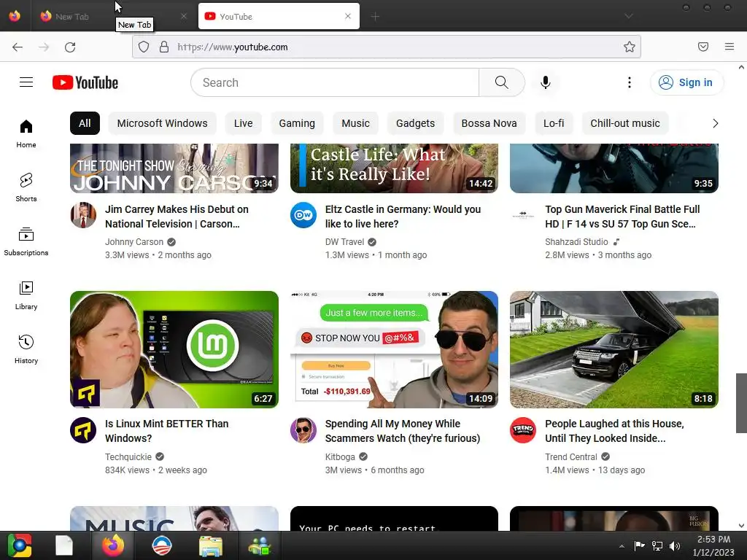Viewport: 747px width, 560px height.
Task: Open a new tab with plus button
Action: point(375,17)
